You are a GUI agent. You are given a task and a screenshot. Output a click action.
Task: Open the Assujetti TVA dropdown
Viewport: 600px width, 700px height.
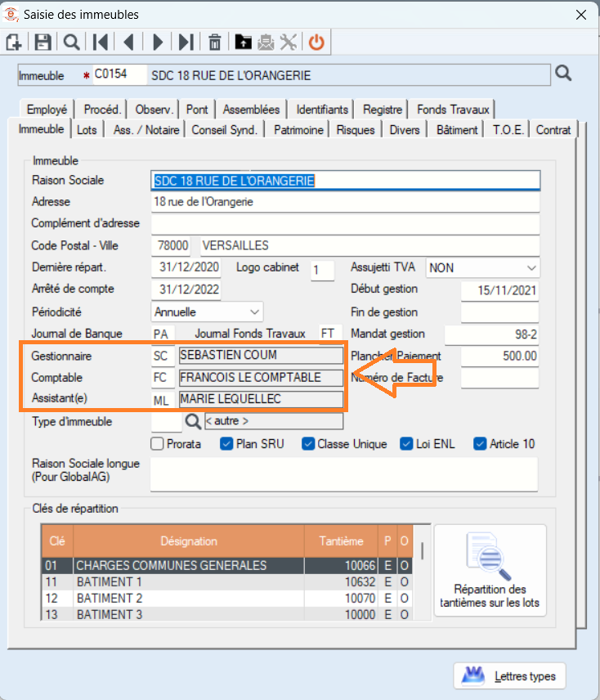482,268
